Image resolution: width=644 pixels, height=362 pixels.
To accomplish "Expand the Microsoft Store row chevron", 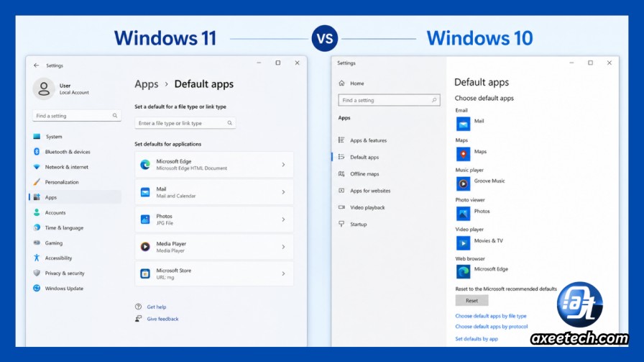I will (283, 273).
